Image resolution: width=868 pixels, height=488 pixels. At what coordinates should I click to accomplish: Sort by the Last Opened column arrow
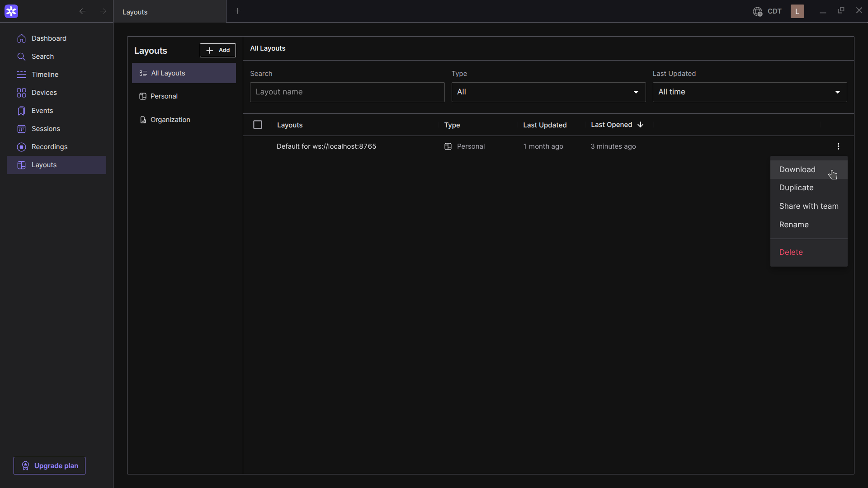point(640,125)
